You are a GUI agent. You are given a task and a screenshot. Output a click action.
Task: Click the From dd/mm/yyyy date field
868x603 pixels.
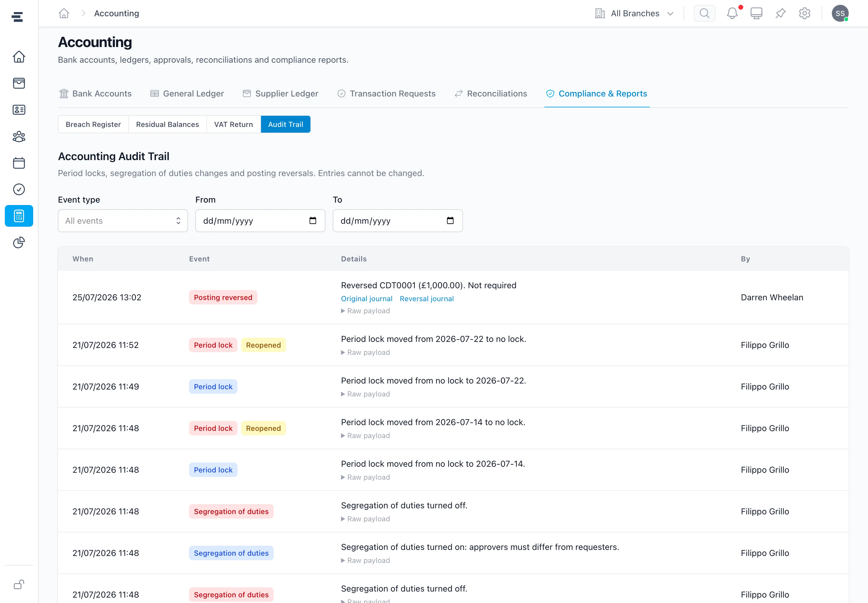pos(260,221)
